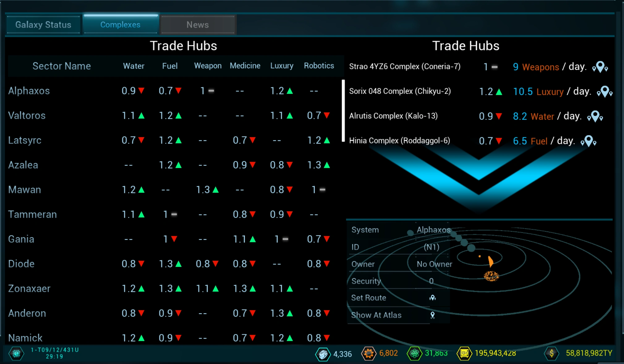Click the dollar currency icon
624x364 pixels.
coord(551,353)
